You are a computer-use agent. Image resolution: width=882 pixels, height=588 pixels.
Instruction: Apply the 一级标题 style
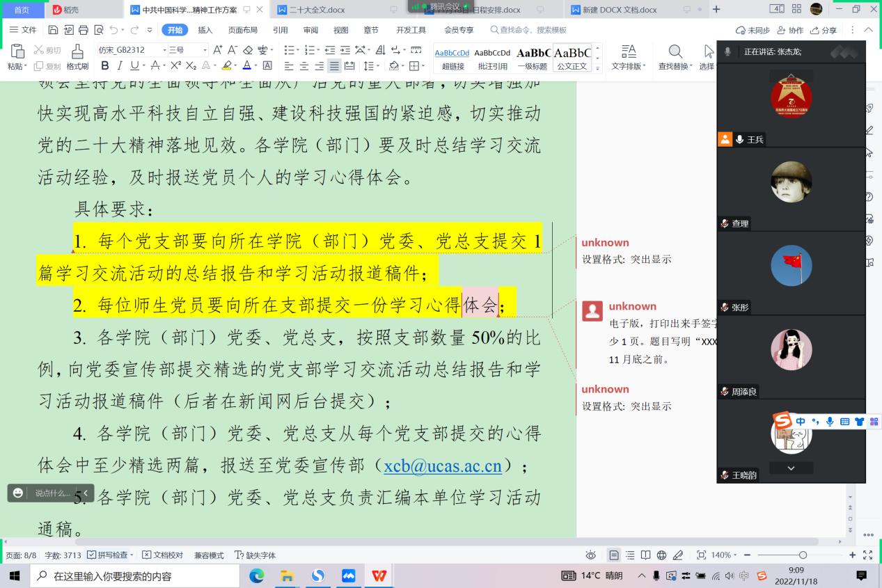533,58
